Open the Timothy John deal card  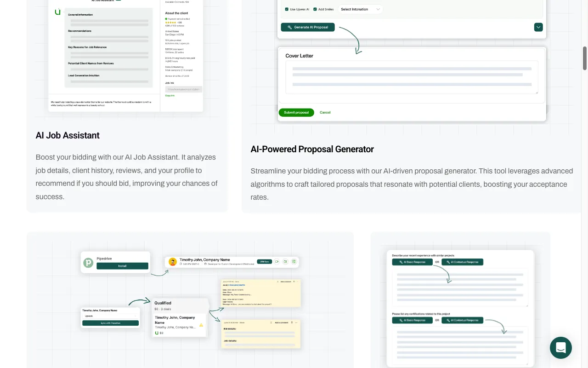(180, 324)
